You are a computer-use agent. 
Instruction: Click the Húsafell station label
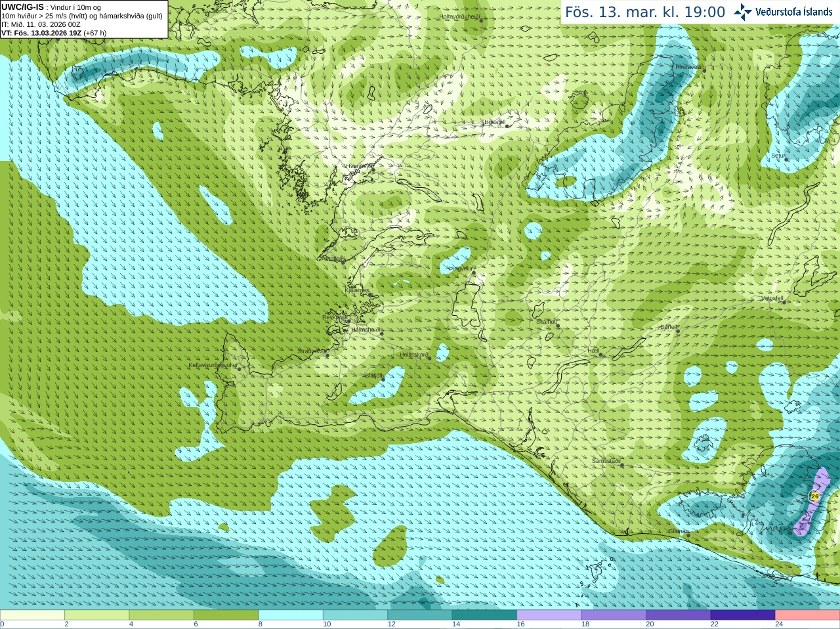click(495, 122)
